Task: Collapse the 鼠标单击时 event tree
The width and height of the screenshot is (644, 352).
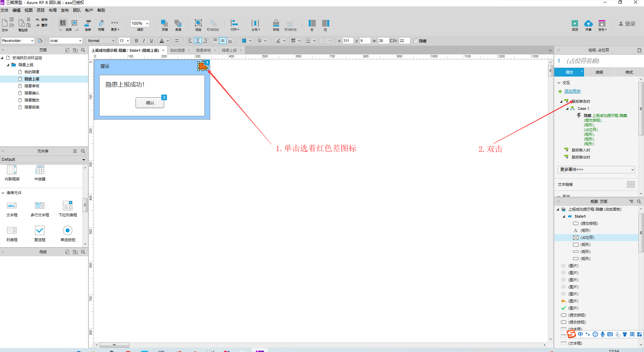Action: pyautogui.click(x=561, y=101)
